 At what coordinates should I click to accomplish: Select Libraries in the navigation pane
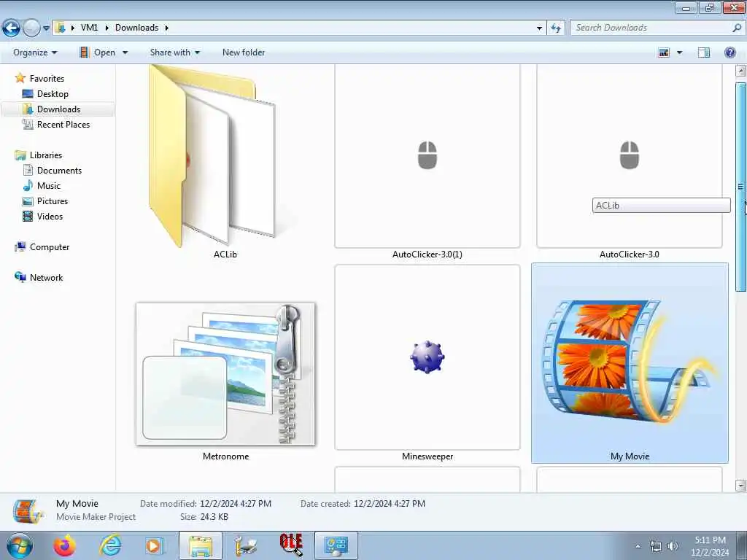pyautogui.click(x=46, y=155)
